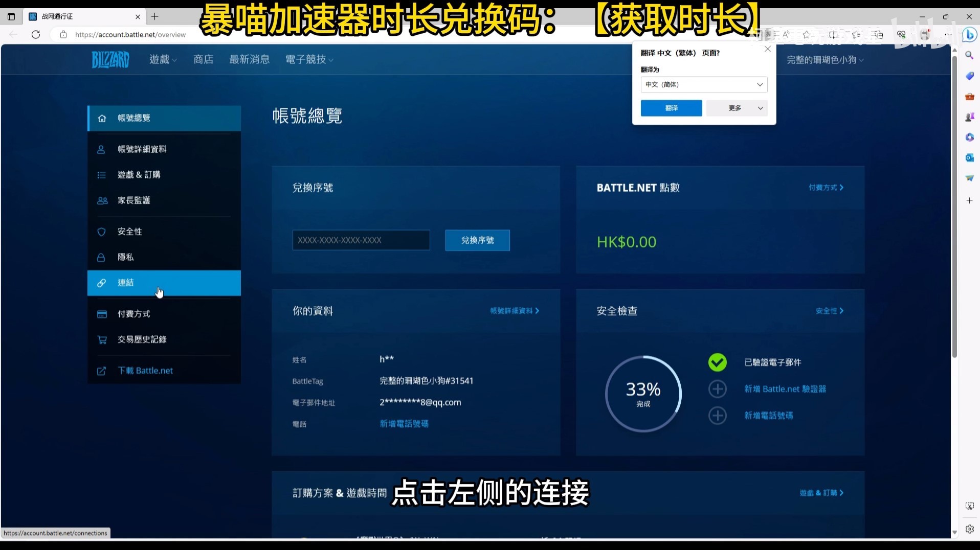
Task: Open the 付費方式 link in Battle.net 點數
Action: pos(826,188)
